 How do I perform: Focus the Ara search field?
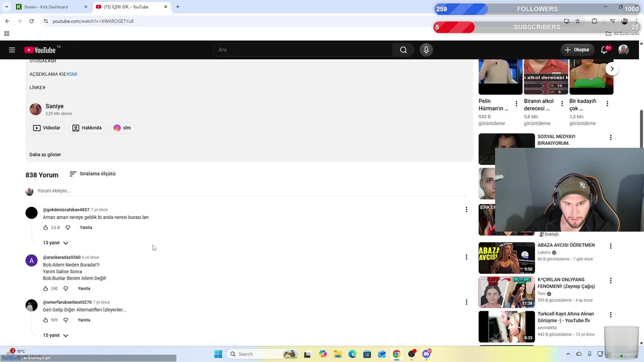[x=303, y=50]
